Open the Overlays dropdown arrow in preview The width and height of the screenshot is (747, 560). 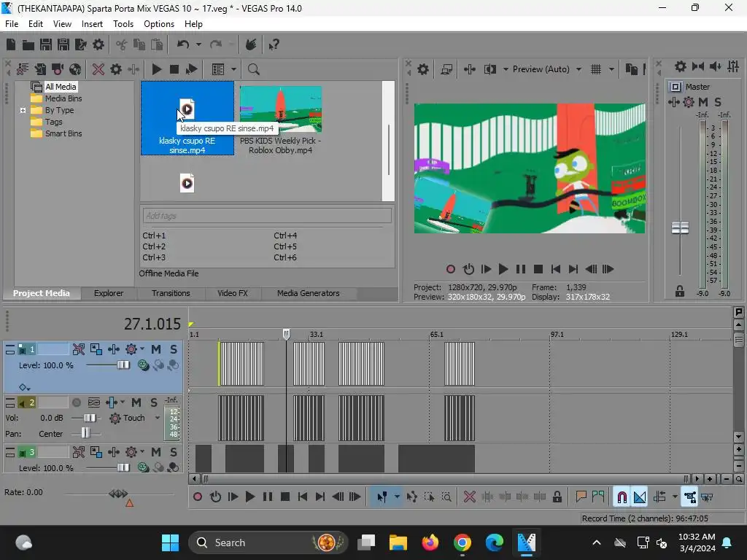click(611, 69)
